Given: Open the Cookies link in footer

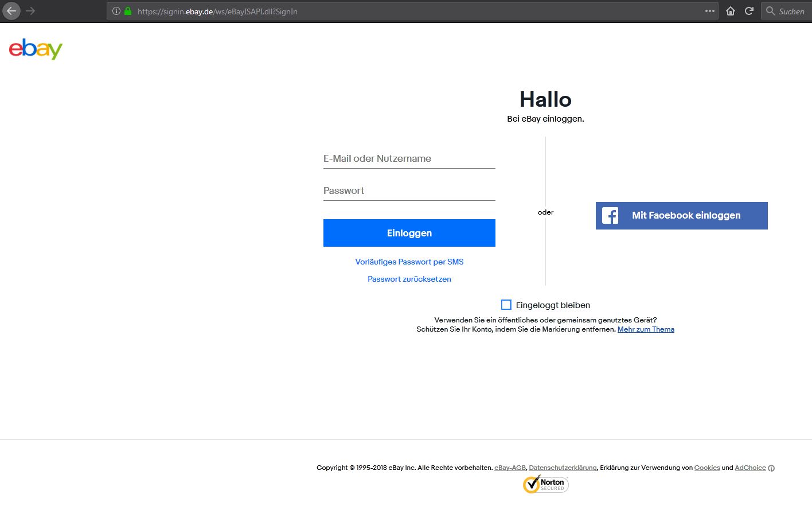Looking at the screenshot, I should pyautogui.click(x=707, y=468).
